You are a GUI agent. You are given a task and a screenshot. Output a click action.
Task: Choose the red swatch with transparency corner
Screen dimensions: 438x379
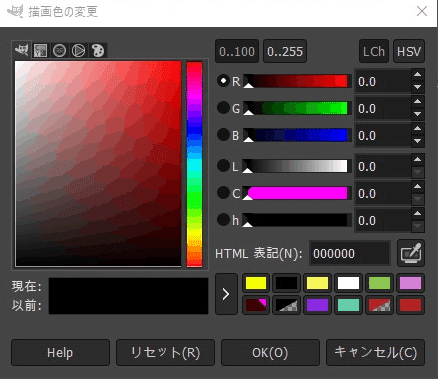[379, 305]
